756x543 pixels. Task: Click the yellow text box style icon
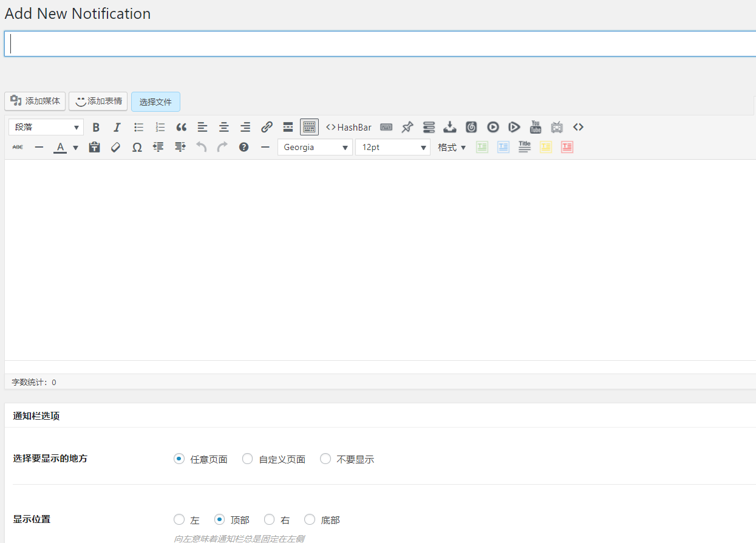pyautogui.click(x=546, y=147)
